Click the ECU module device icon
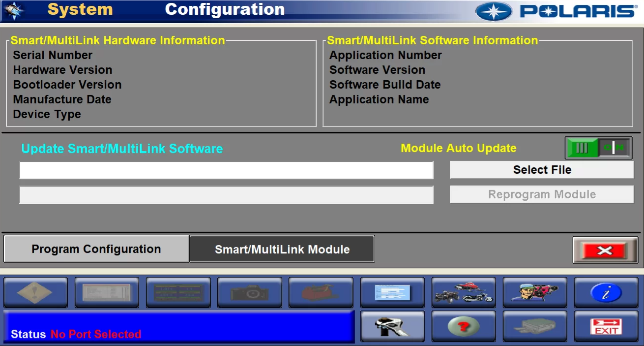644x346 pixels. point(534,326)
